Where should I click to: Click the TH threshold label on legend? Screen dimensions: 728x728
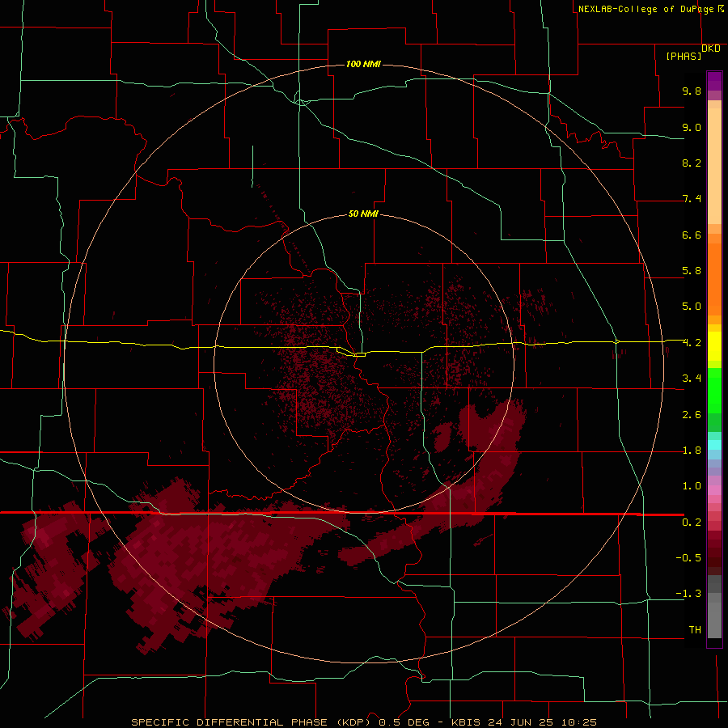[x=695, y=630]
